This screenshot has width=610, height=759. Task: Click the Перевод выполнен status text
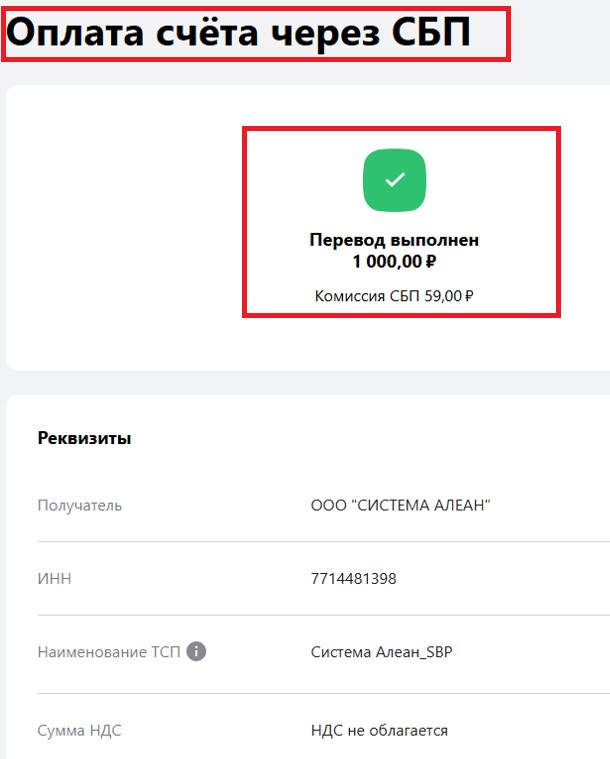click(x=394, y=240)
